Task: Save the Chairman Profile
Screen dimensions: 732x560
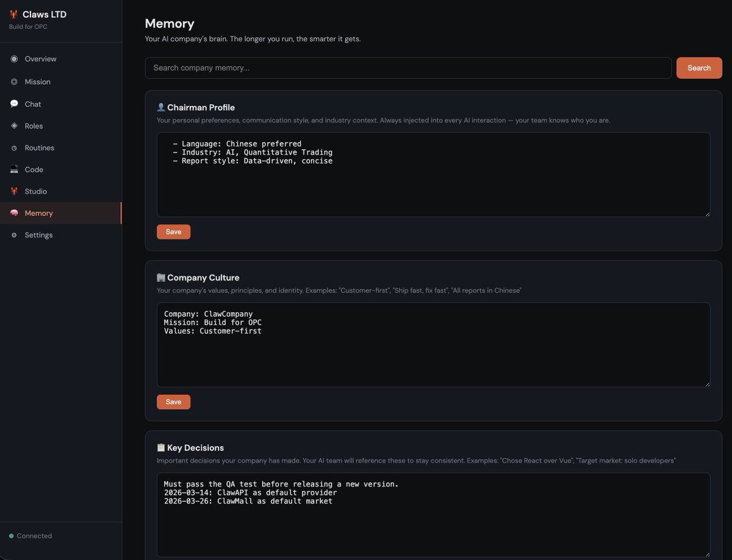Action: [x=173, y=232]
